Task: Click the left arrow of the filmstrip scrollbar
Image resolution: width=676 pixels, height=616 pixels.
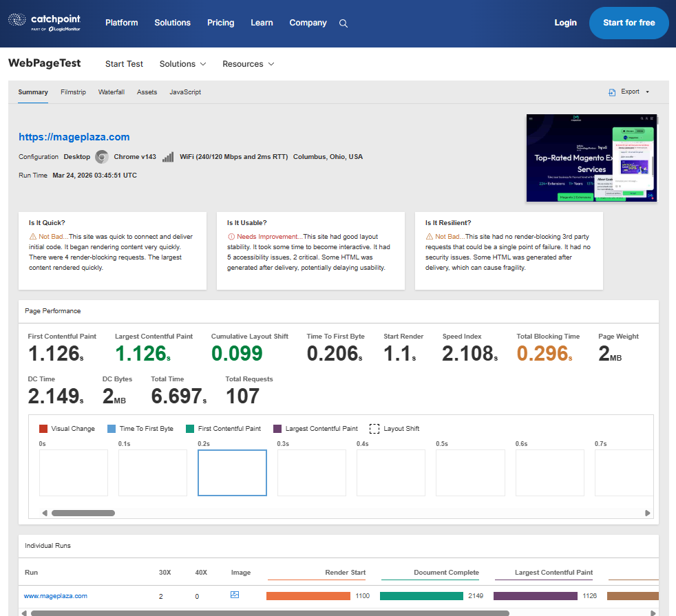Action: [45, 513]
